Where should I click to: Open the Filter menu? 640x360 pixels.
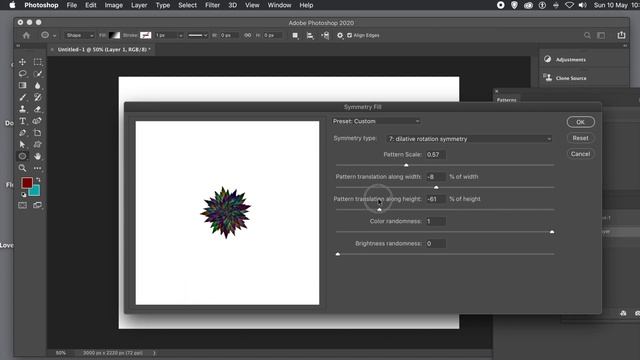point(212,5)
